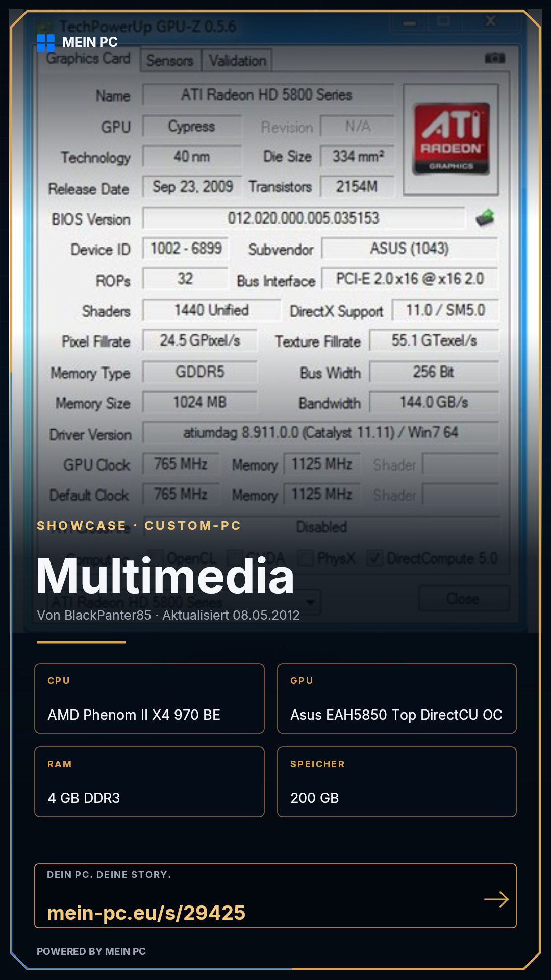
Task: Click 'Von BlackPanter85' author text
Action: (x=94, y=615)
